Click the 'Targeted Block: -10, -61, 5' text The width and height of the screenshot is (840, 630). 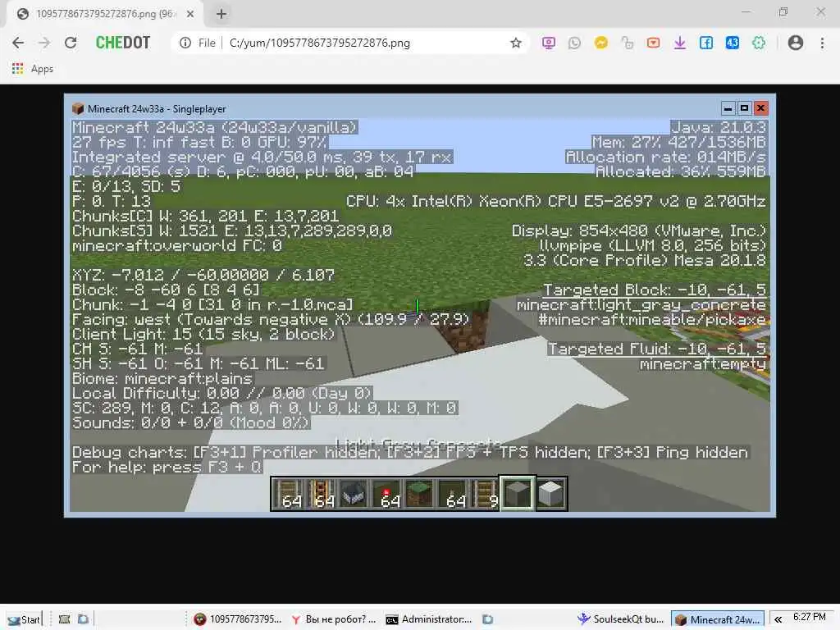pyautogui.click(x=654, y=290)
